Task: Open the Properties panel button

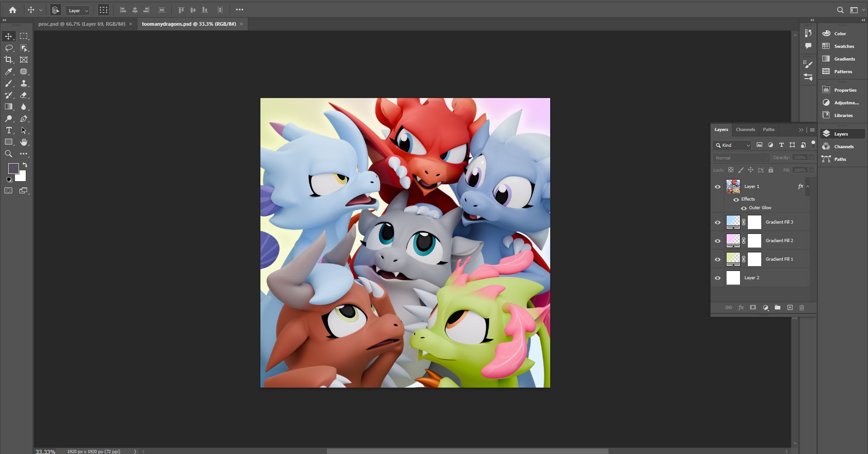Action: click(842, 90)
